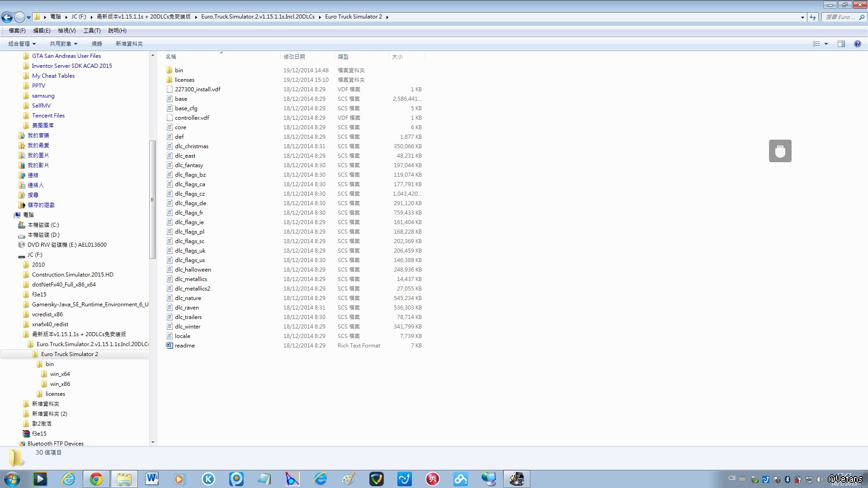
Task: Toggle the preview pane button
Action: [841, 44]
